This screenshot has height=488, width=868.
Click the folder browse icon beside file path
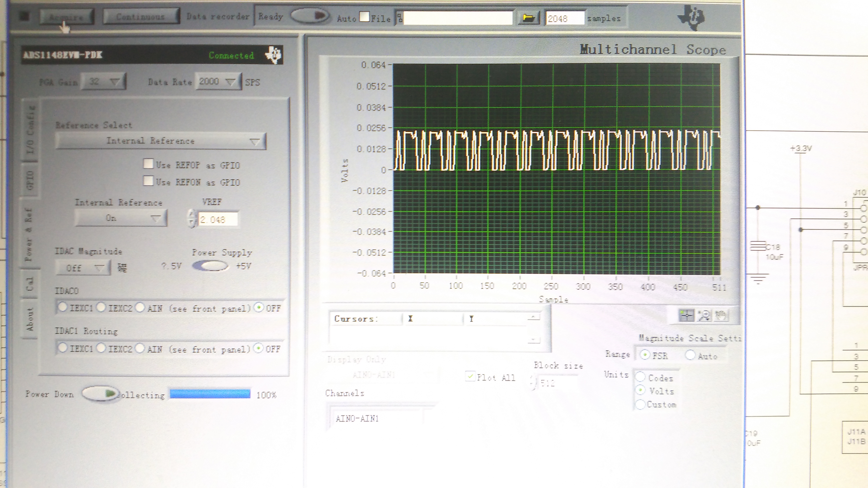coord(528,18)
